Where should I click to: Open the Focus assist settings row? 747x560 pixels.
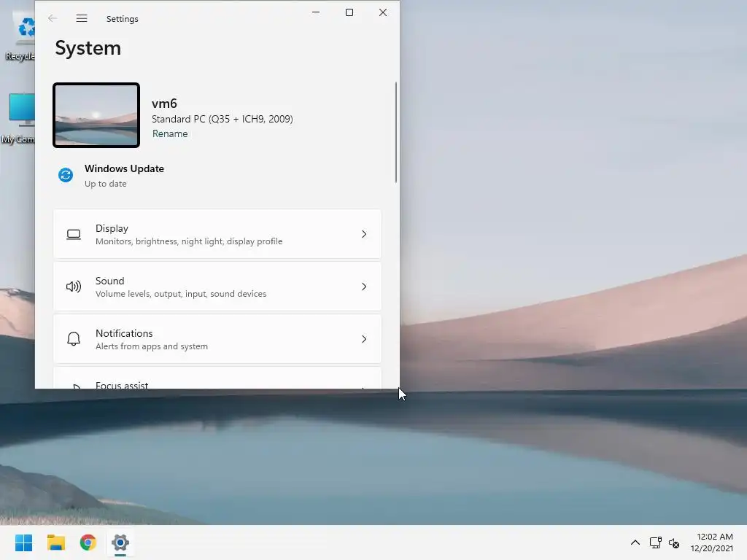click(x=217, y=378)
